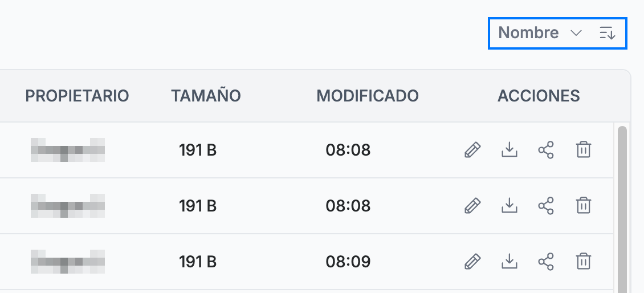Download the file in the first row
The image size is (644, 293).
pyautogui.click(x=510, y=150)
